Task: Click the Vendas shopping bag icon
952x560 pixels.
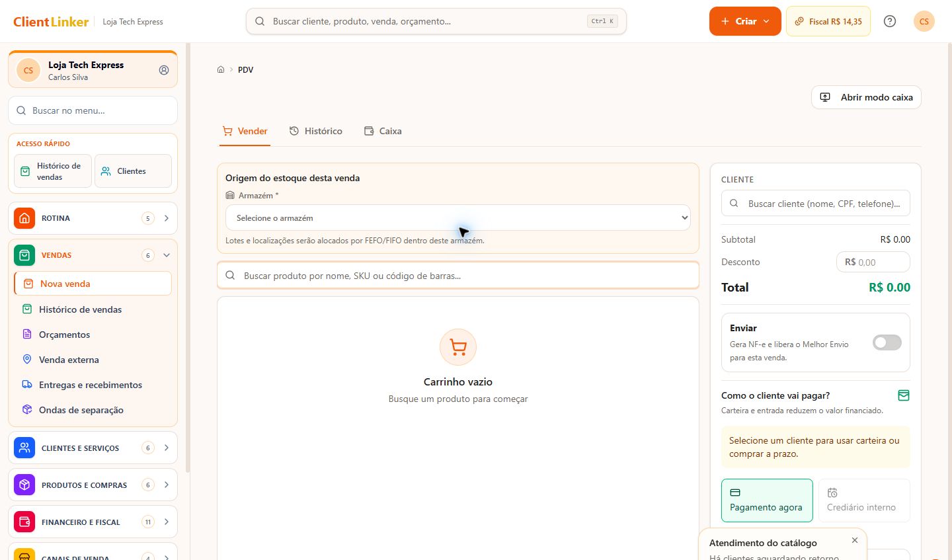Action: click(24, 255)
